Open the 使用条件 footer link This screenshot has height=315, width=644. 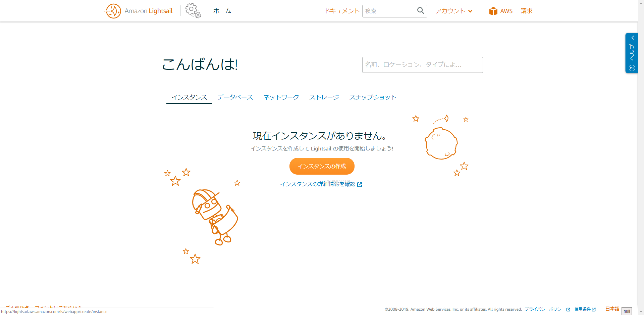(583, 309)
